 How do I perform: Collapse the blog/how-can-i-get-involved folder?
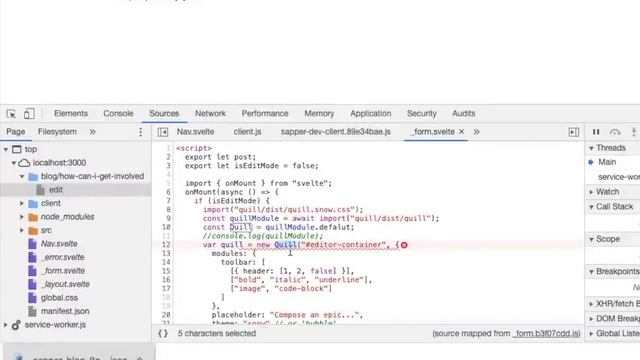[22, 176]
